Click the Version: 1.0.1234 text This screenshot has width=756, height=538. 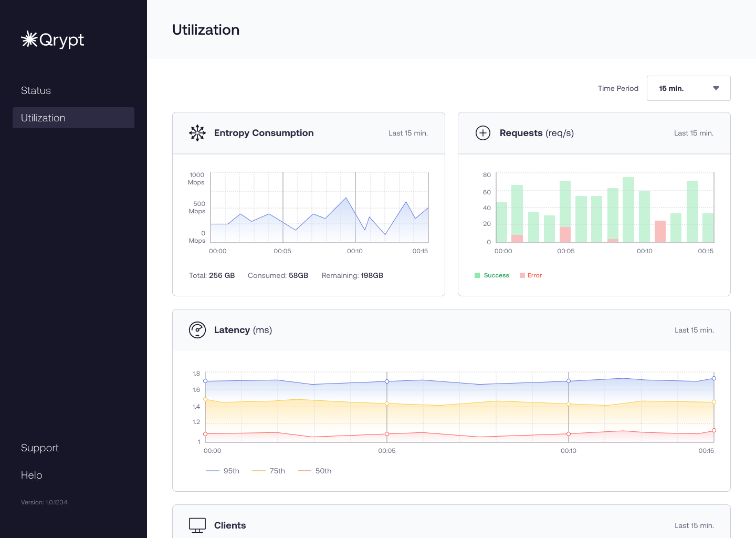[44, 502]
